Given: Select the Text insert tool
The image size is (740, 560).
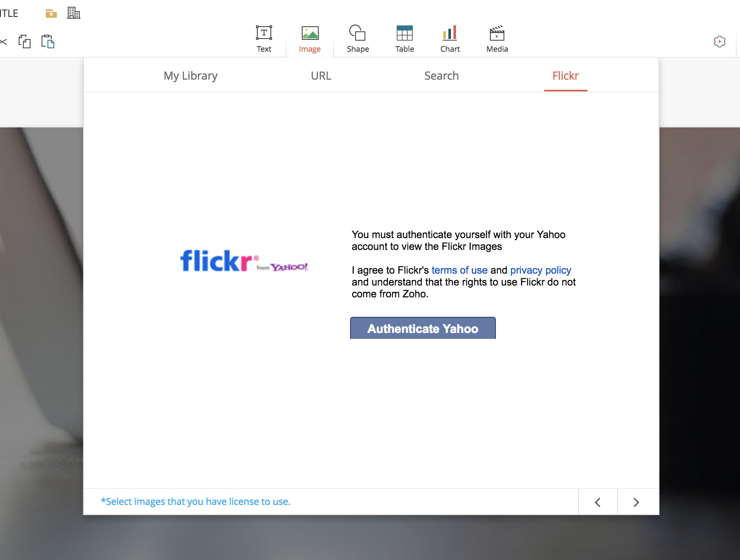Looking at the screenshot, I should tap(264, 39).
